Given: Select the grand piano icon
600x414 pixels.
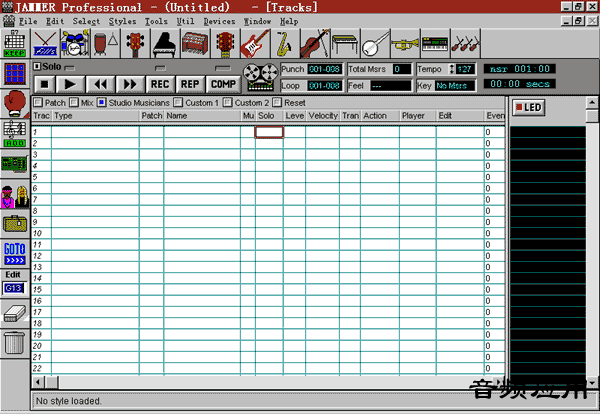Looking at the screenshot, I should click(165, 43).
